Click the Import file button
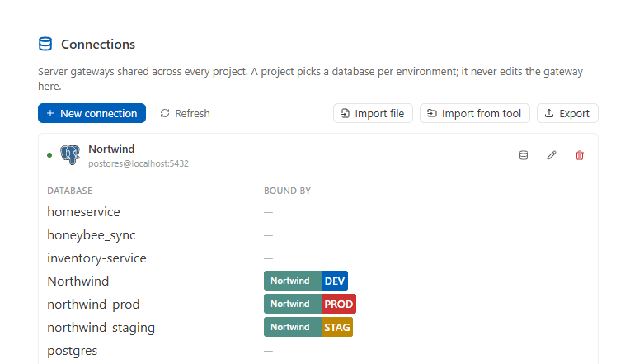 373,113
